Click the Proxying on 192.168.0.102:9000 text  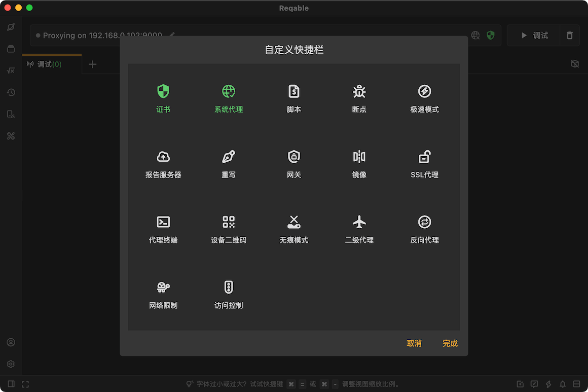[102, 35]
